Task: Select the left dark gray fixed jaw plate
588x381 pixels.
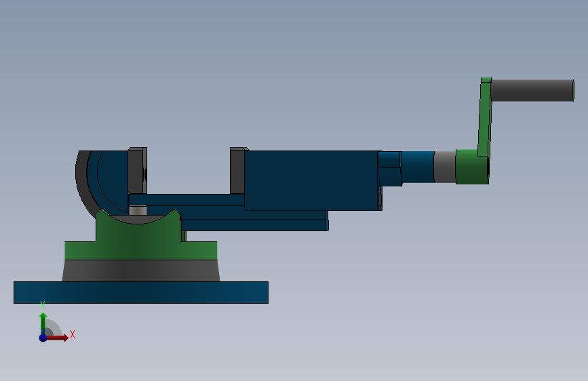Action: coord(137,171)
